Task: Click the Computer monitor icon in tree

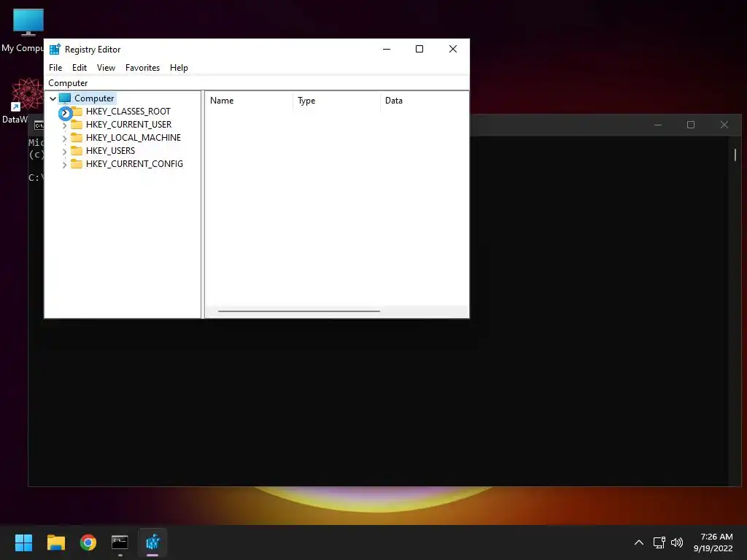Action: (65, 98)
